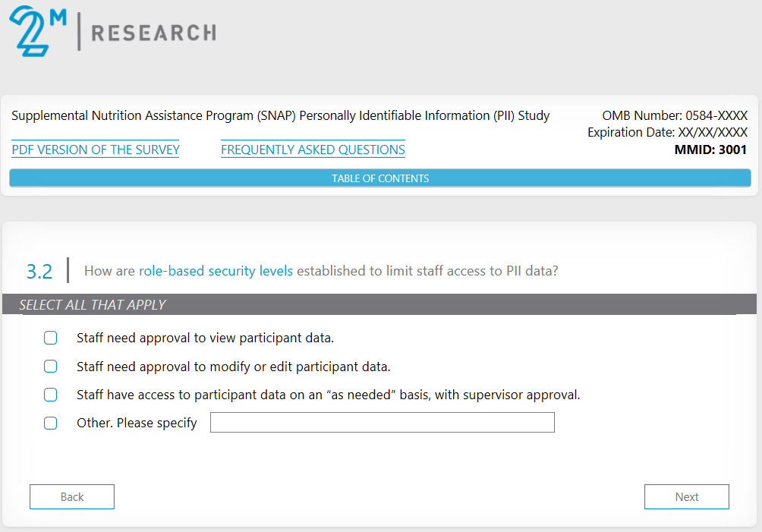The width and height of the screenshot is (762, 532).
Task: Click the MMID: 3001 text
Action: 710,150
